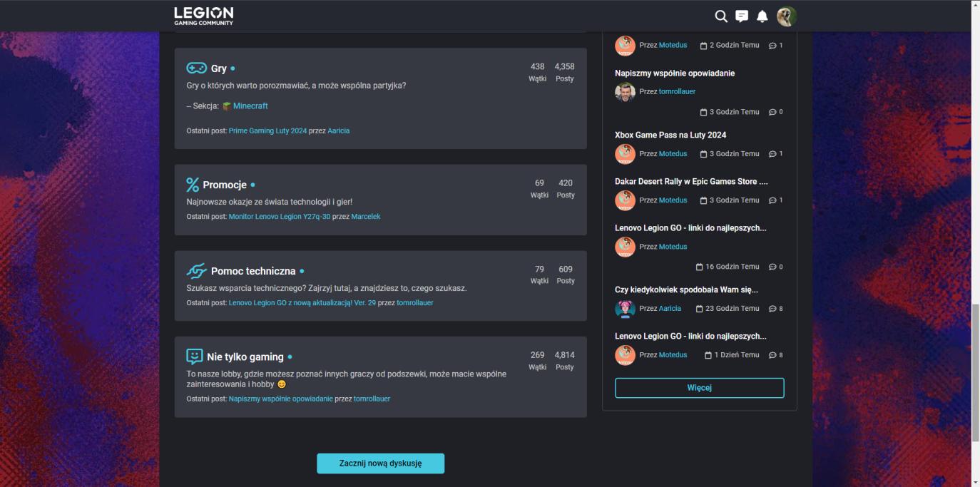The height and width of the screenshot is (487, 980).
Task: Click the Pomoc techniczna category icon
Action: tap(196, 271)
